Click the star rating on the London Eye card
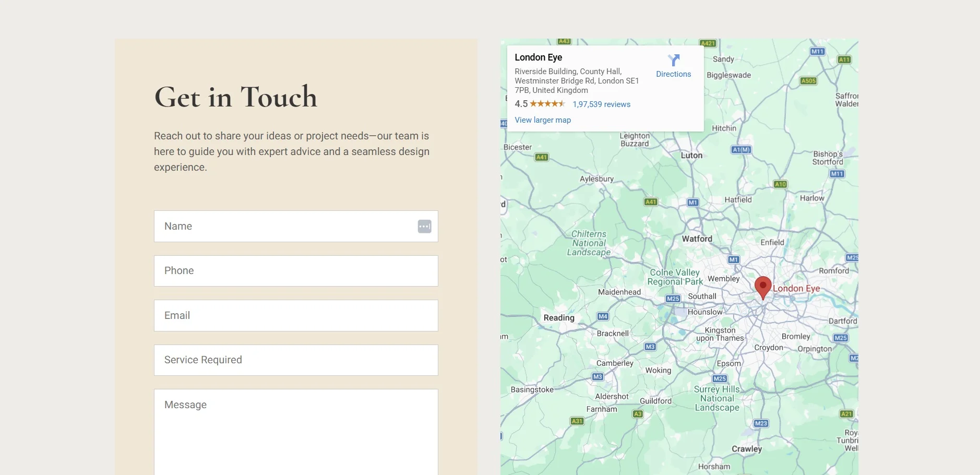 (547, 104)
